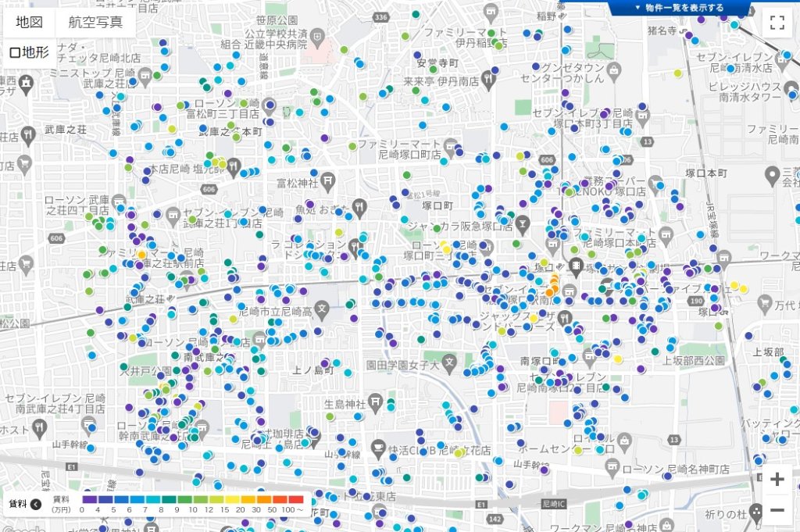This screenshot has width=800, height=532.
Task: Select the 地図 map view
Action: pyautogui.click(x=29, y=22)
